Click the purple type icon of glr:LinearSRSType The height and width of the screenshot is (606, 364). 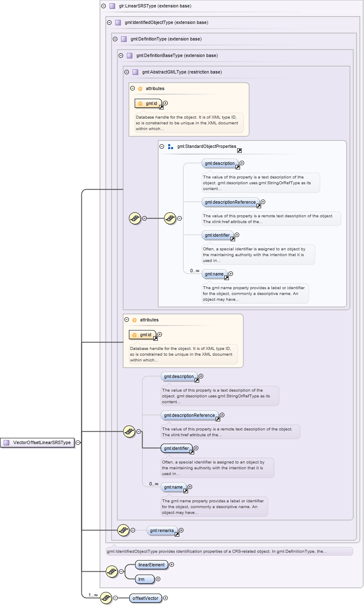pyautogui.click(x=112, y=6)
